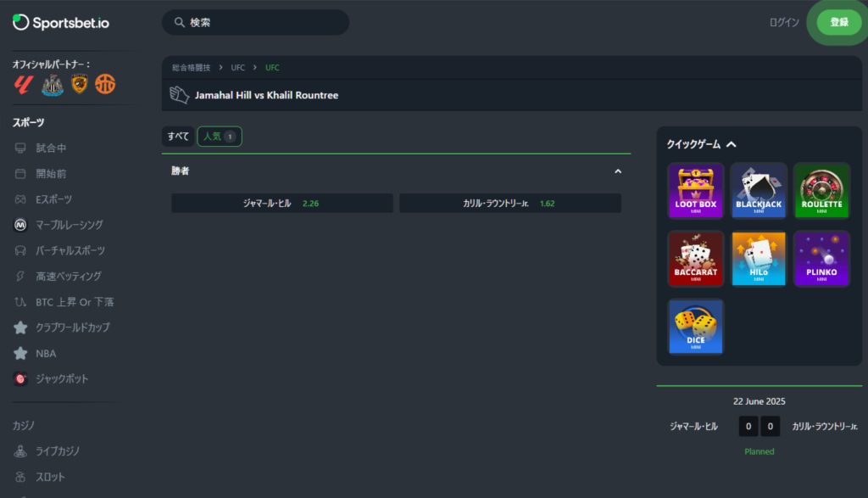
Task: Open クラブワールドカップ in the sidebar
Action: pos(73,327)
